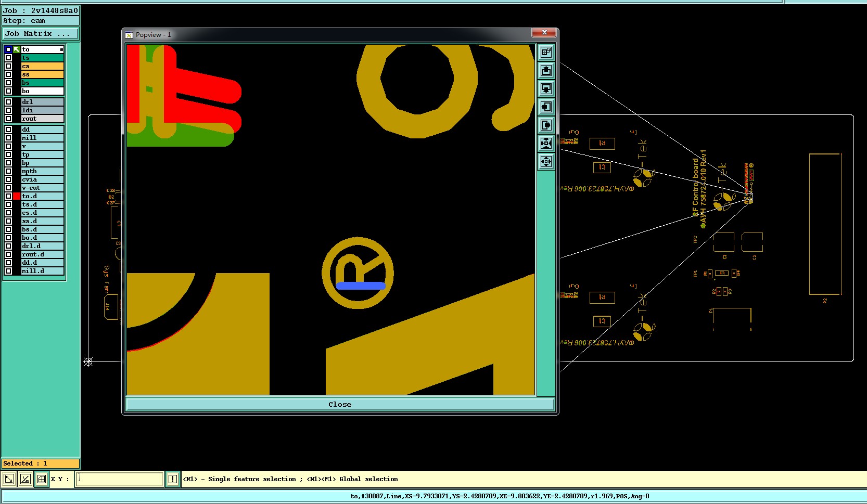Click the exclamation mark icon

click(x=173, y=479)
